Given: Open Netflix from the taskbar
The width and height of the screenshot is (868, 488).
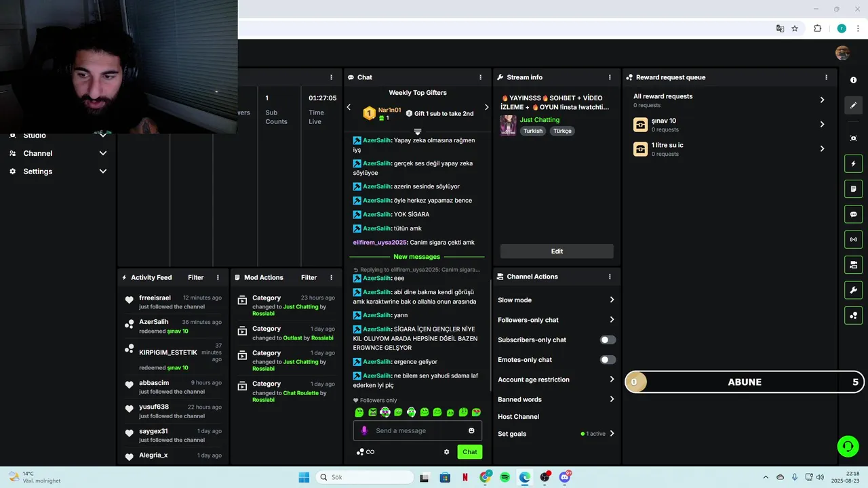Looking at the screenshot, I should 465,477.
